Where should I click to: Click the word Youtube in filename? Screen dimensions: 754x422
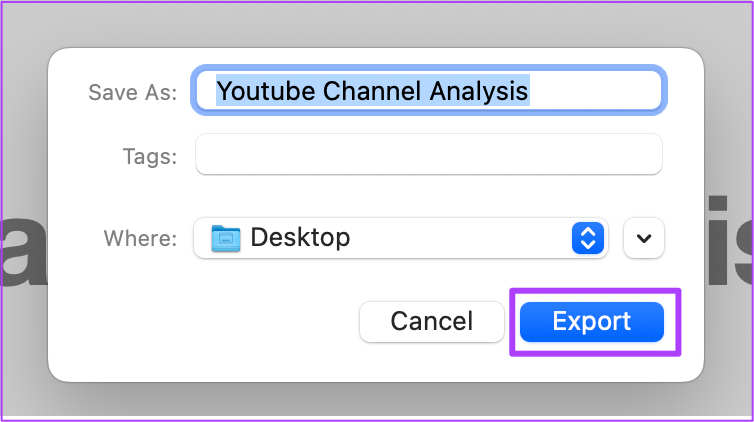coord(265,90)
